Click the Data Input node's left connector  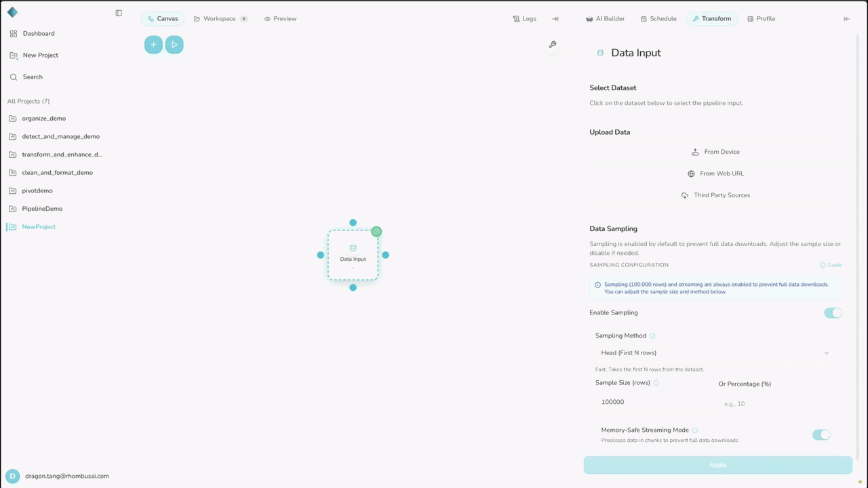tap(320, 255)
